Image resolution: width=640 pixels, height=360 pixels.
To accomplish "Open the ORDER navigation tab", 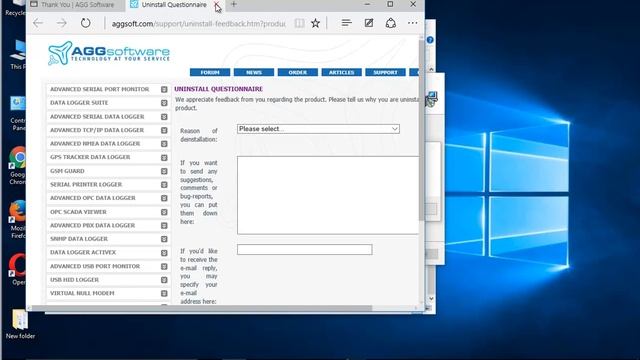I will coord(298,72).
